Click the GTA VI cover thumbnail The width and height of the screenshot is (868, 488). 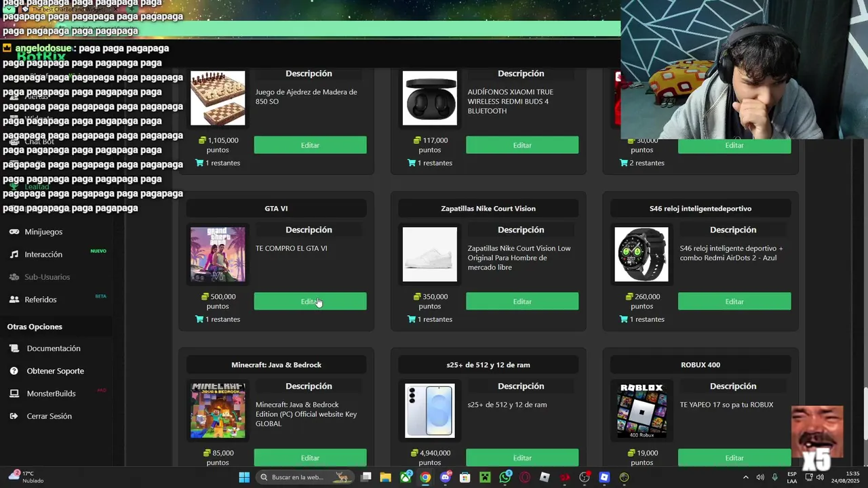tap(218, 254)
